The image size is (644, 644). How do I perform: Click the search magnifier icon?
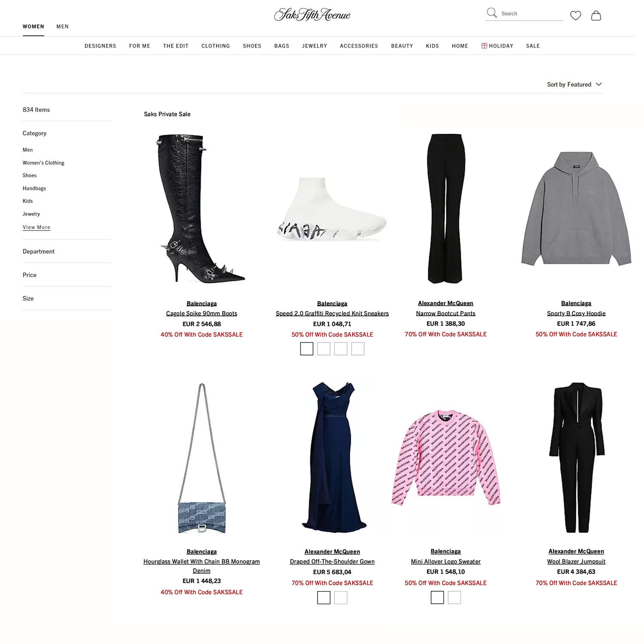coord(492,13)
